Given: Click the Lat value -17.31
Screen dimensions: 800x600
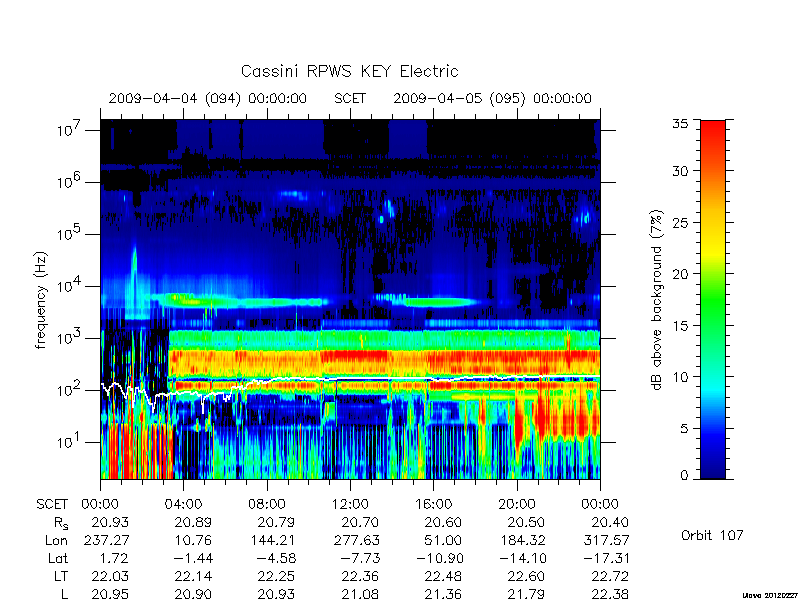Looking at the screenshot, I should tap(605, 559).
